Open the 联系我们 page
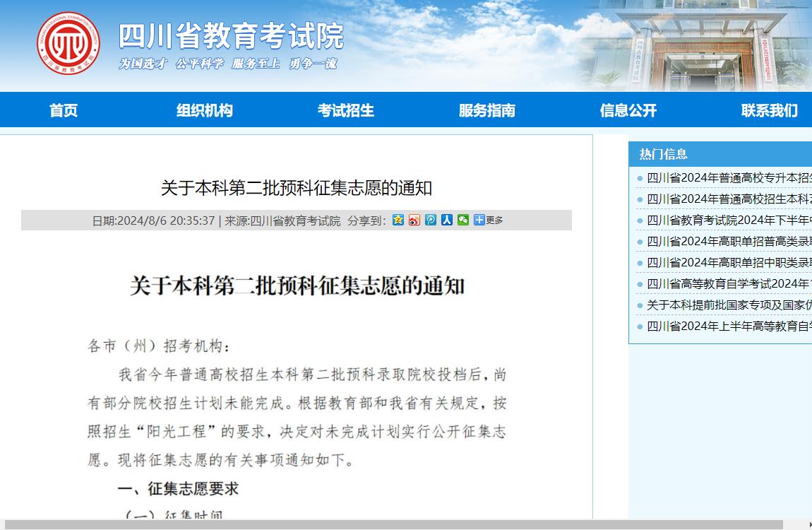812x530 pixels. click(769, 110)
